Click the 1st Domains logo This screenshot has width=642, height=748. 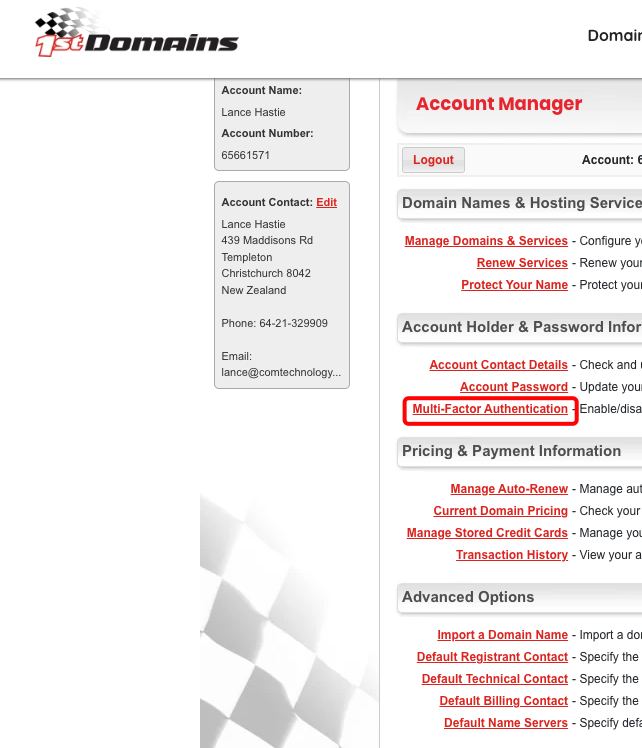point(137,33)
